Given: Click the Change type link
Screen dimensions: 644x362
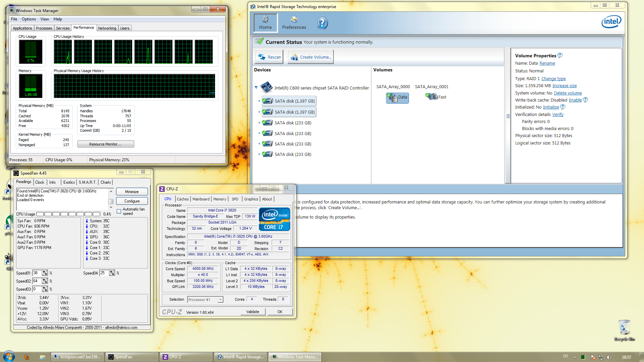Looking at the screenshot, I should 553,79.
